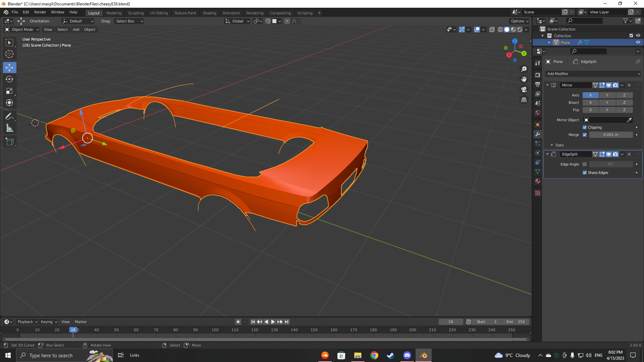The width and height of the screenshot is (644, 362).
Task: Select the Rotate tool in toolbar
Action: pos(9,79)
